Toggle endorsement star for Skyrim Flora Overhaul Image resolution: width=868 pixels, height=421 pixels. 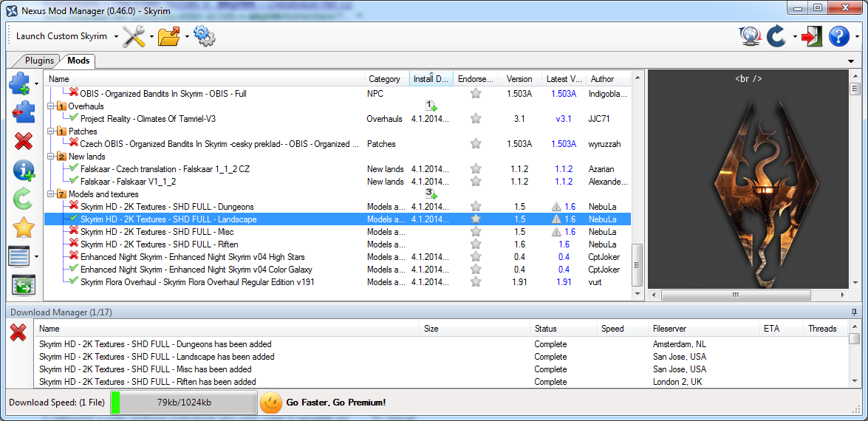point(476,281)
